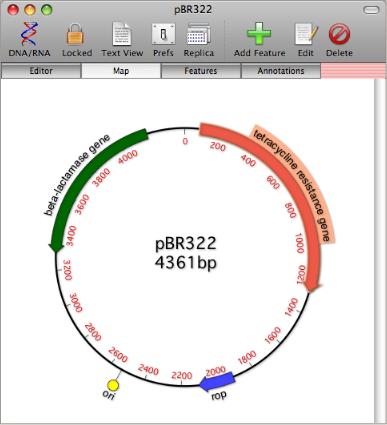Click the toolbar toggle pill button
Viewport: 387px width, 425px height.
pyautogui.click(x=371, y=10)
